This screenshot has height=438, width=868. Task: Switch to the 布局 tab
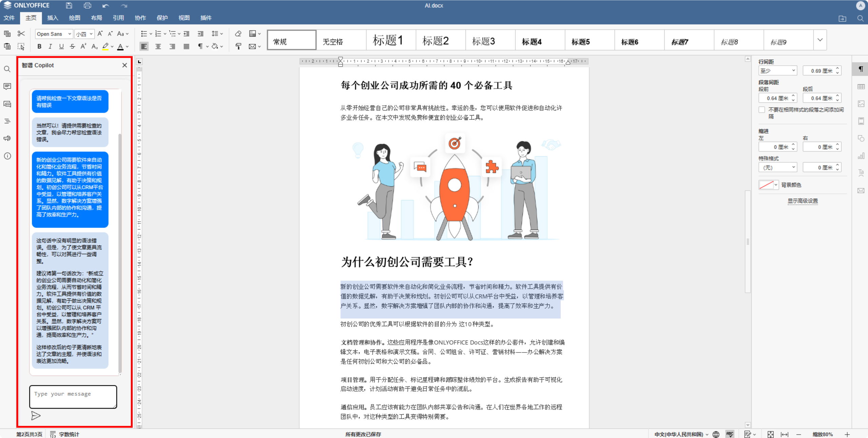coord(96,18)
